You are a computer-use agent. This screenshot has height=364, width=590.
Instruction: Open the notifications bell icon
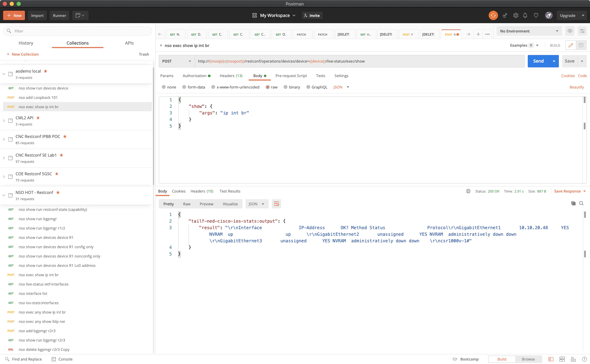[x=525, y=15]
